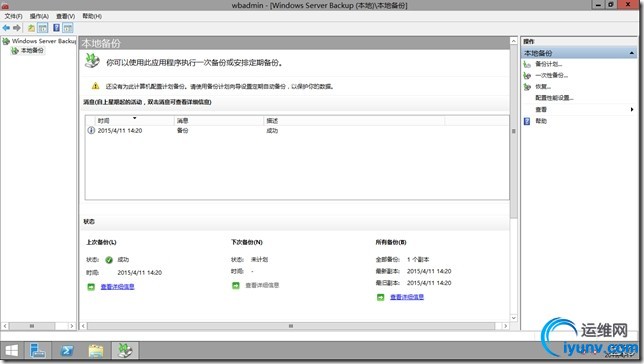Click 帮助 in the actions pane

(541, 121)
